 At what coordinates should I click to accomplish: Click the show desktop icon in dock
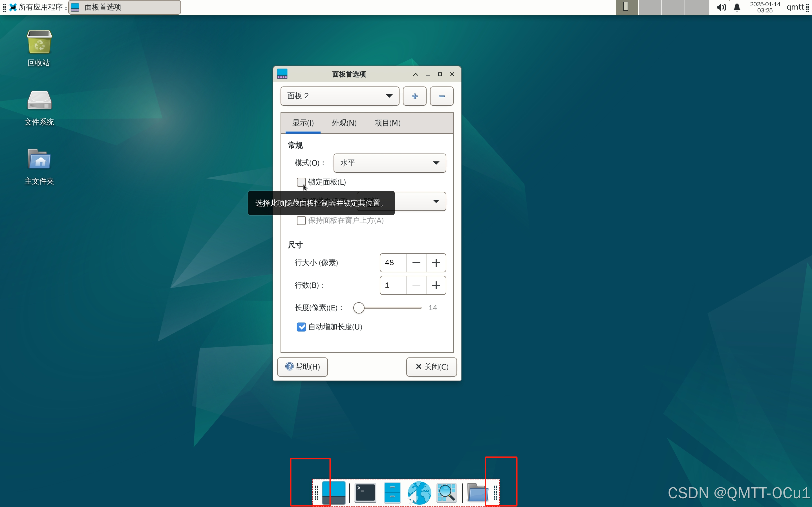pyautogui.click(x=334, y=493)
